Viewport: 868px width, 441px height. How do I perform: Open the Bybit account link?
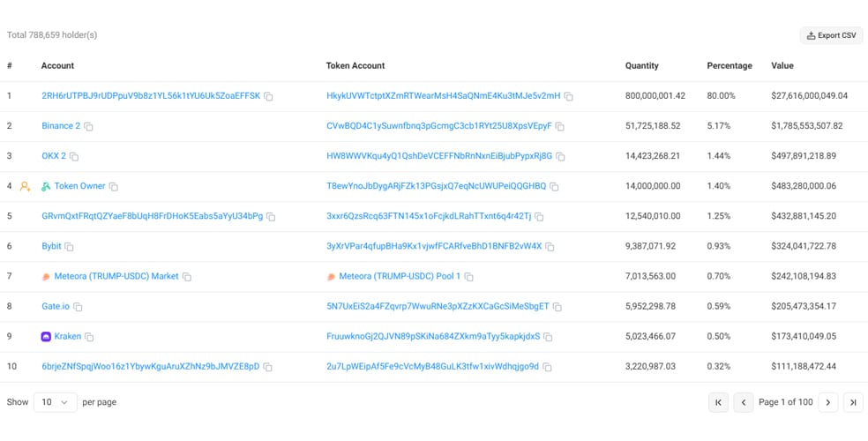(51, 246)
